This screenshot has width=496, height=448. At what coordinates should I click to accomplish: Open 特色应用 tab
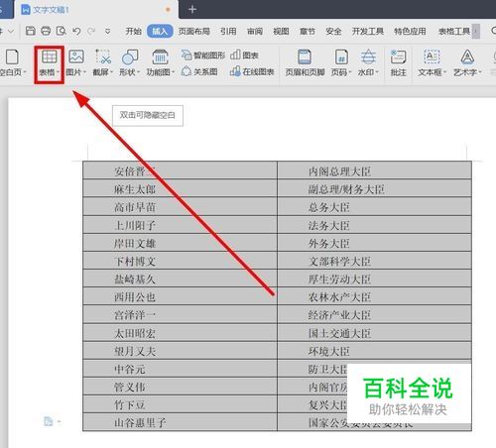tap(410, 32)
